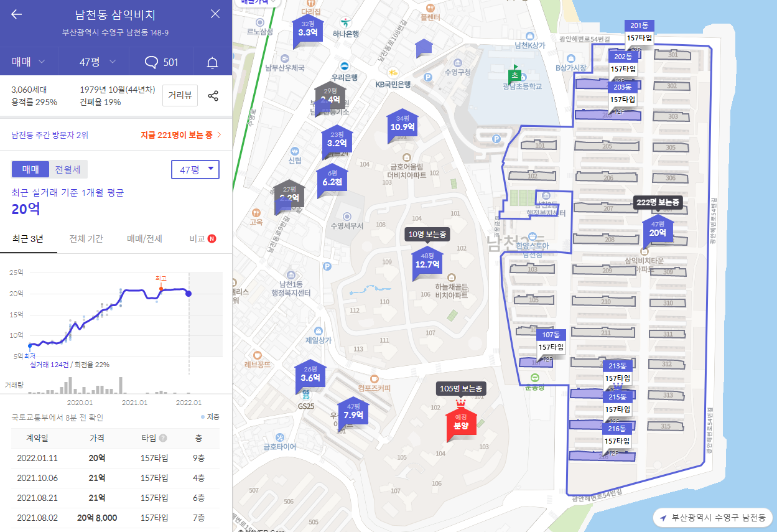Select the 20억 8,000 price cell

pyautogui.click(x=97, y=518)
